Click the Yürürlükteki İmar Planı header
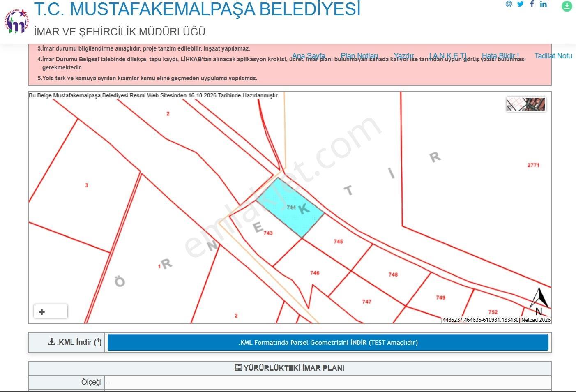The height and width of the screenshot is (392, 576). pos(290,368)
